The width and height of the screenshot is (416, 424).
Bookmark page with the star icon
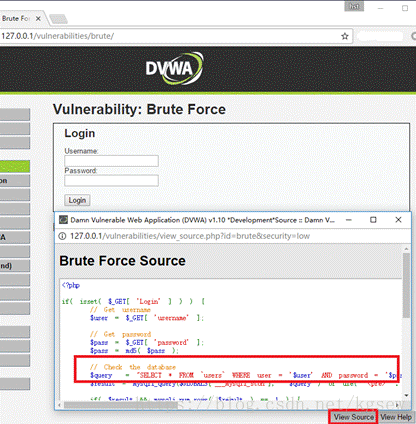click(345, 36)
